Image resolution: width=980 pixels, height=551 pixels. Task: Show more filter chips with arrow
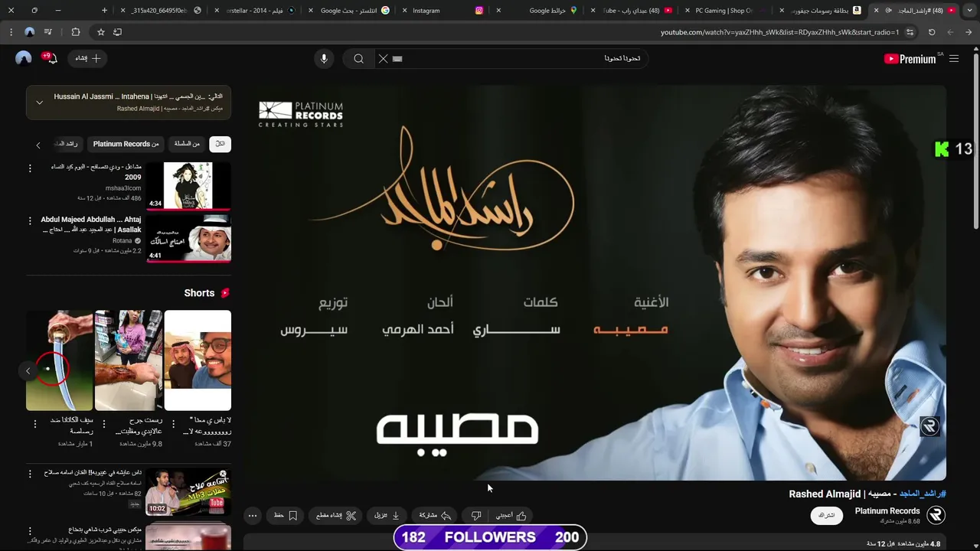click(x=38, y=145)
